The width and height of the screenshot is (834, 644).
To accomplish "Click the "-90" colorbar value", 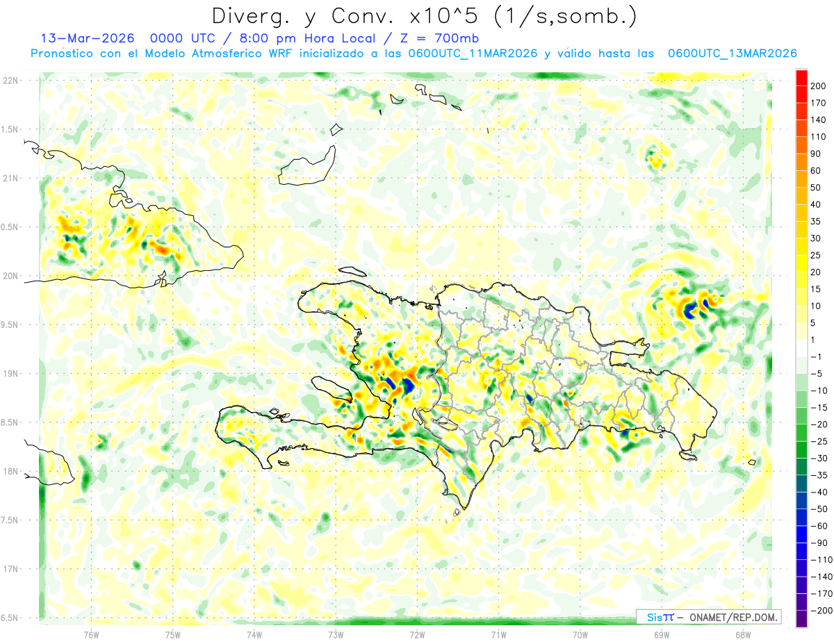I will tap(819, 543).
